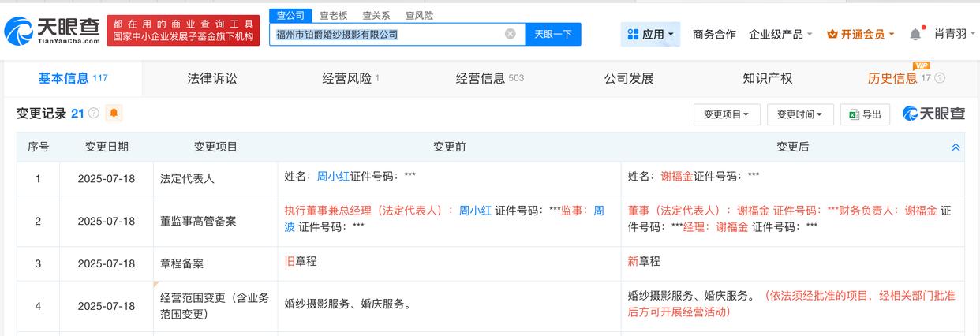This screenshot has height=336, width=980.
Task: Open the 商务合作 link
Action: coord(714,35)
